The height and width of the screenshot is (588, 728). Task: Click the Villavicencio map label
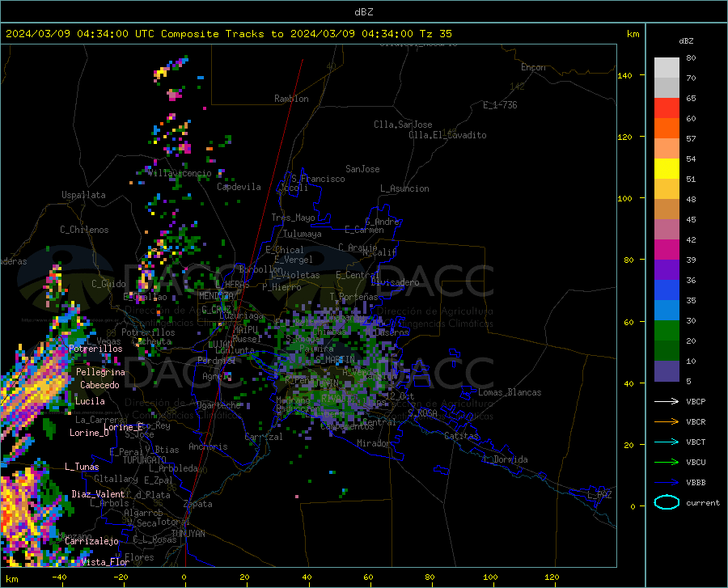180,173
